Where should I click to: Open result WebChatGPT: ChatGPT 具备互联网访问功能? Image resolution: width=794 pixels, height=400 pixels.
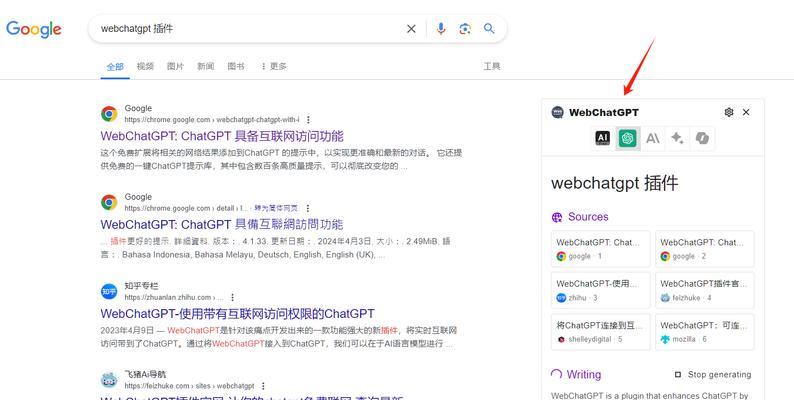click(222, 136)
